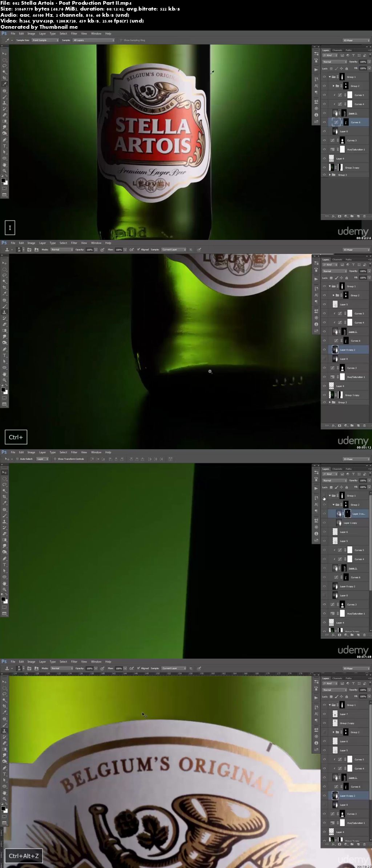The height and width of the screenshot is (868, 372).
Task: Switch to Paths tab in the second frame
Action: pyautogui.click(x=349, y=260)
